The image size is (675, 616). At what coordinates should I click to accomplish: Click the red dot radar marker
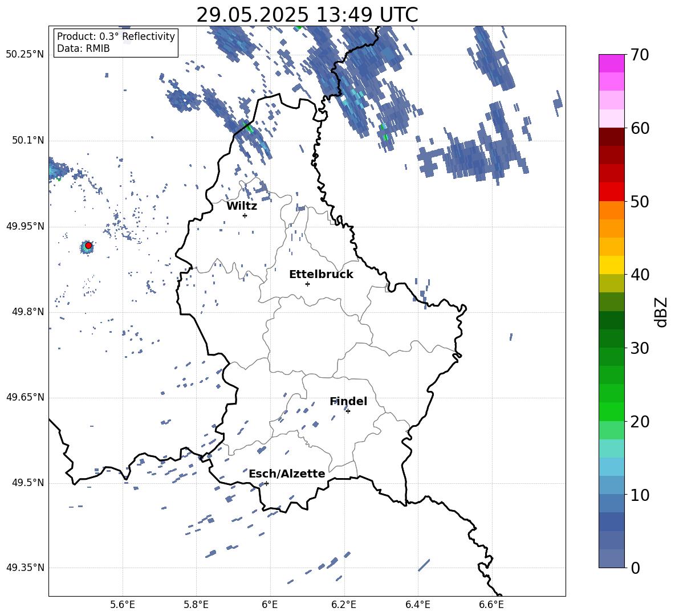tap(88, 246)
